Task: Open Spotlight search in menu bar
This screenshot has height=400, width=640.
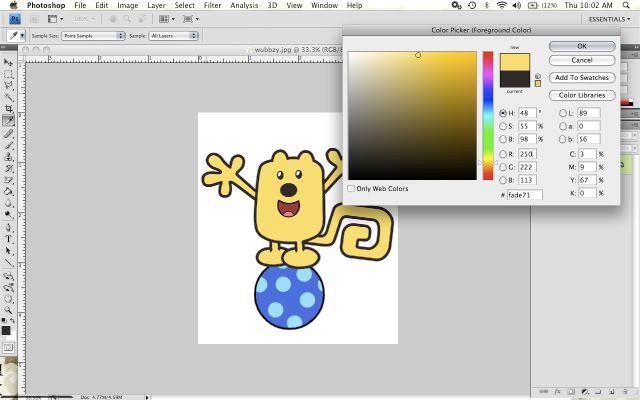Action: tap(626, 5)
